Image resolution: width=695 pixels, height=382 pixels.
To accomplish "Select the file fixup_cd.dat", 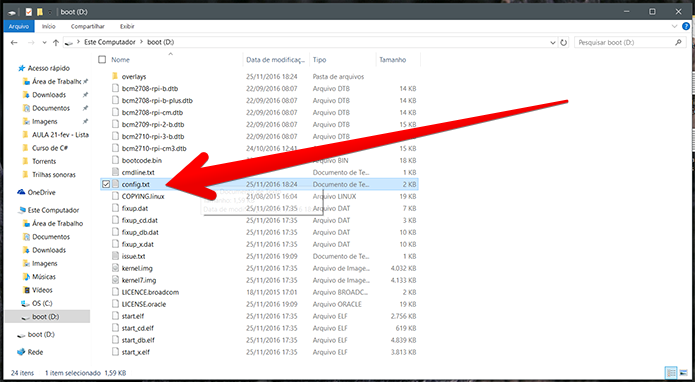I will [140, 220].
